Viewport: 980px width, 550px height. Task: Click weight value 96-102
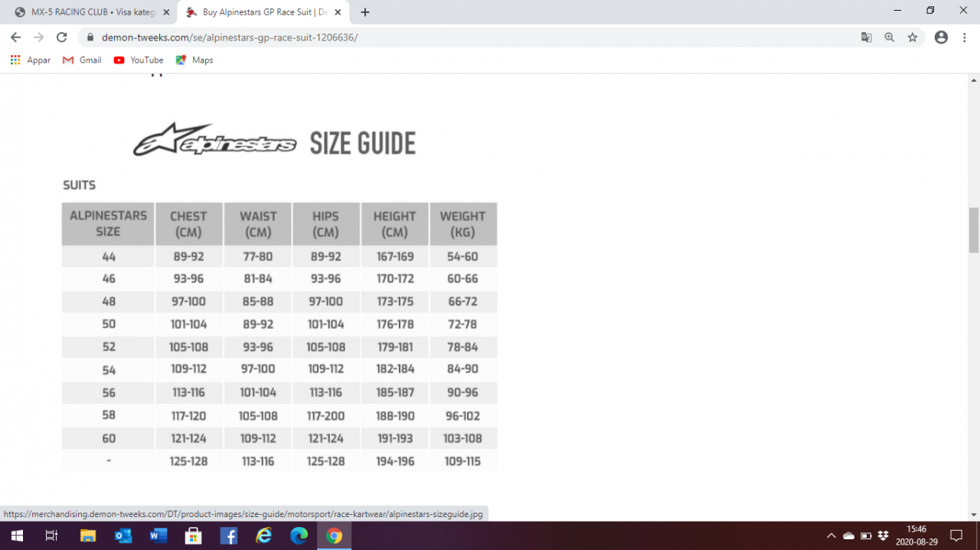462,415
